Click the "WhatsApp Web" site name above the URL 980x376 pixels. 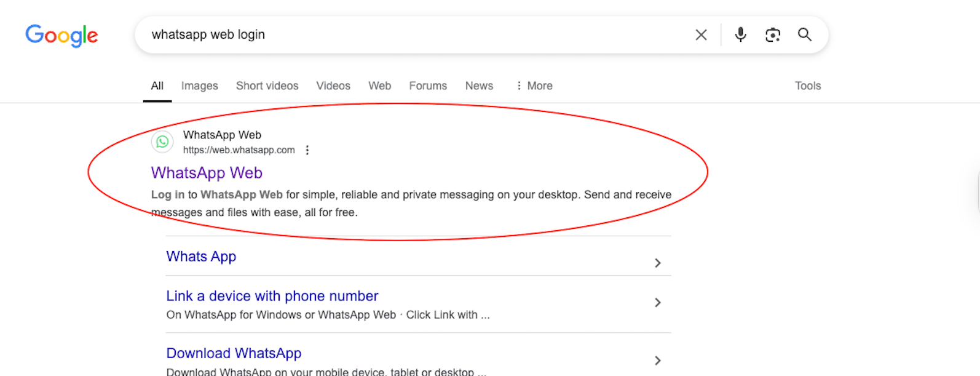(222, 135)
